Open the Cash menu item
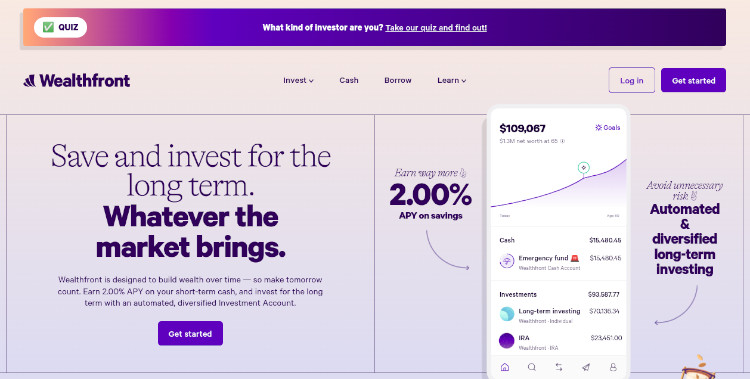750x379 pixels. point(349,80)
